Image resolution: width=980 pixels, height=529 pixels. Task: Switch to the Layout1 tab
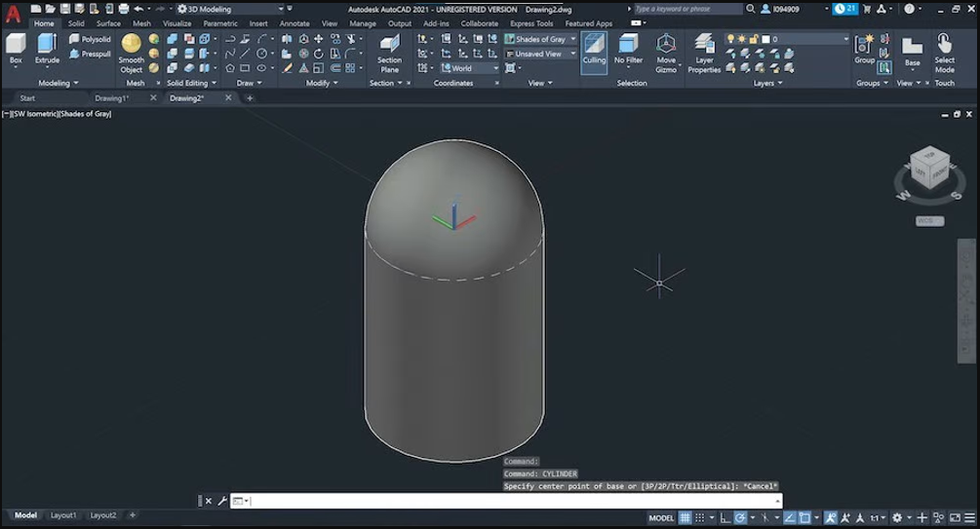tap(63, 515)
